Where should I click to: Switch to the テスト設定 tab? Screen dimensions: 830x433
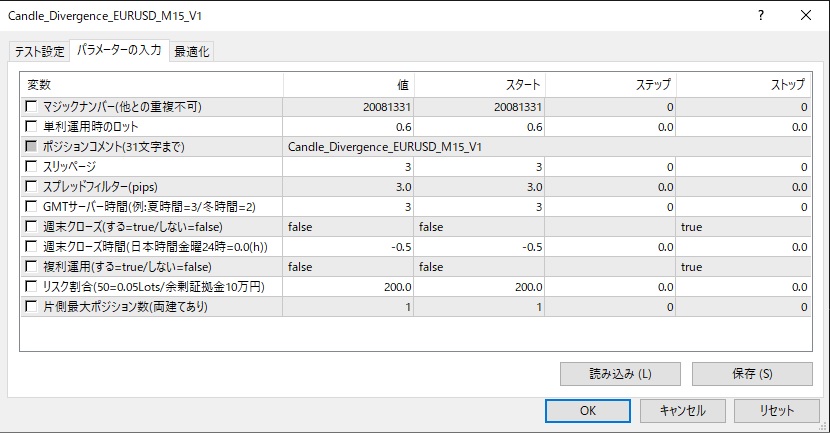pos(39,52)
